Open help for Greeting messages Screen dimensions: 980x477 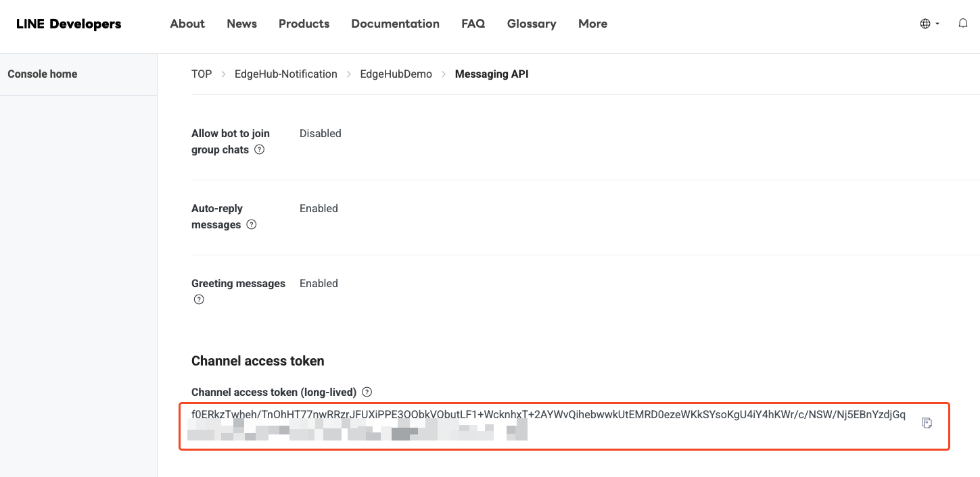[199, 299]
